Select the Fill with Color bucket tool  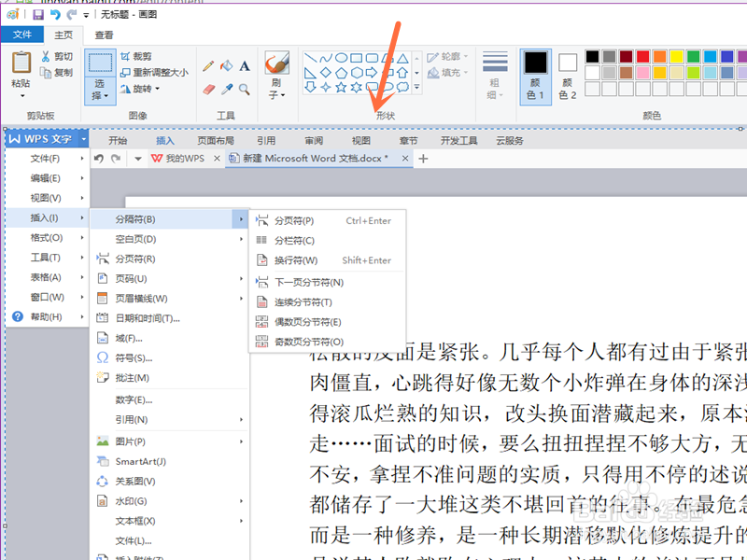coord(228,65)
